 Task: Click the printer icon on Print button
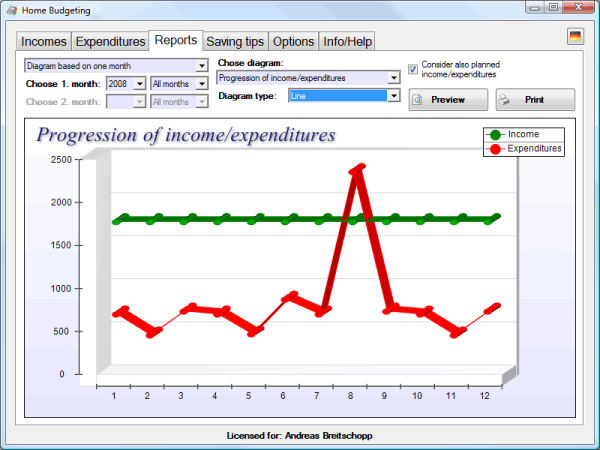click(504, 100)
